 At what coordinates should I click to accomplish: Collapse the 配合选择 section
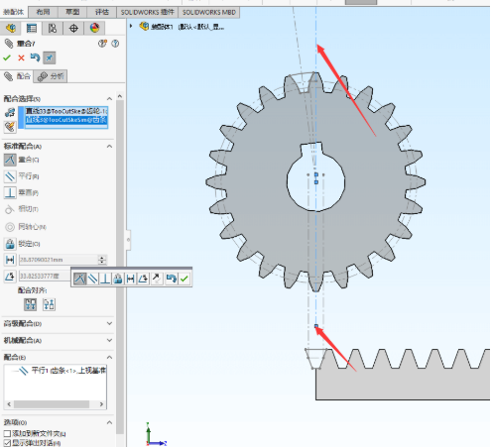(x=109, y=98)
